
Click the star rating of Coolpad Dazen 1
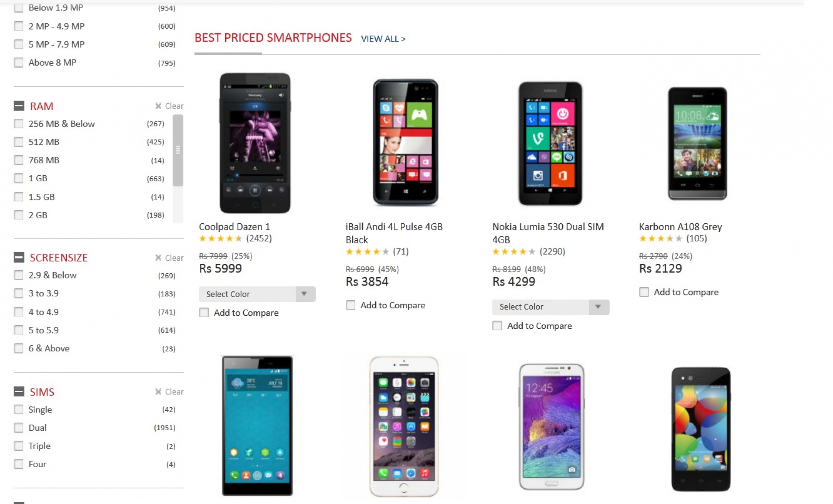pos(220,238)
